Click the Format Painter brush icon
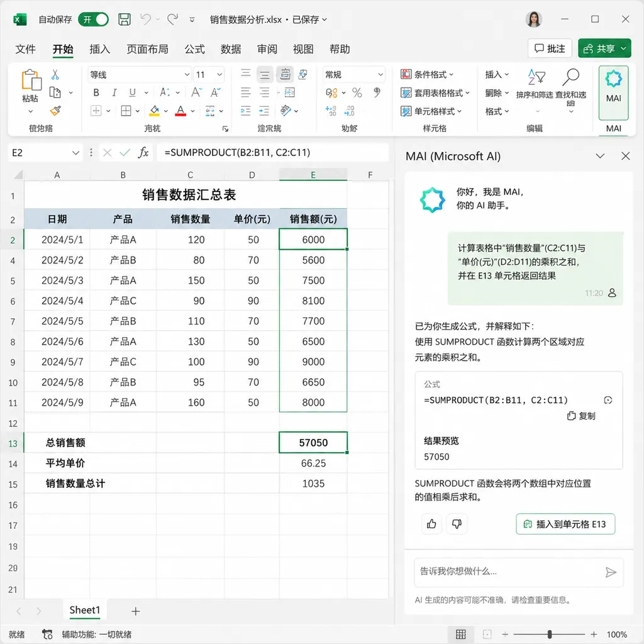The width and height of the screenshot is (644, 644). [x=55, y=111]
